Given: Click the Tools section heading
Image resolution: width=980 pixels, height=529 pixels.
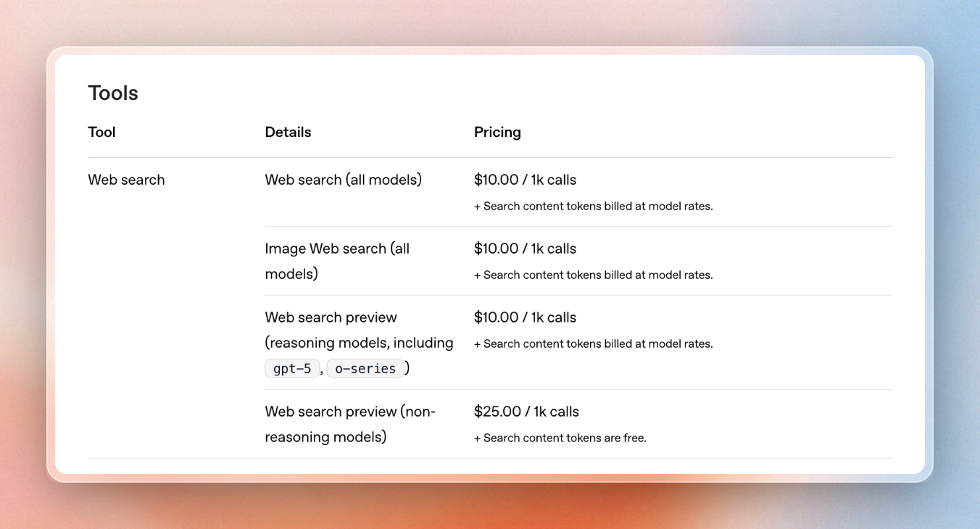Looking at the screenshot, I should [113, 93].
